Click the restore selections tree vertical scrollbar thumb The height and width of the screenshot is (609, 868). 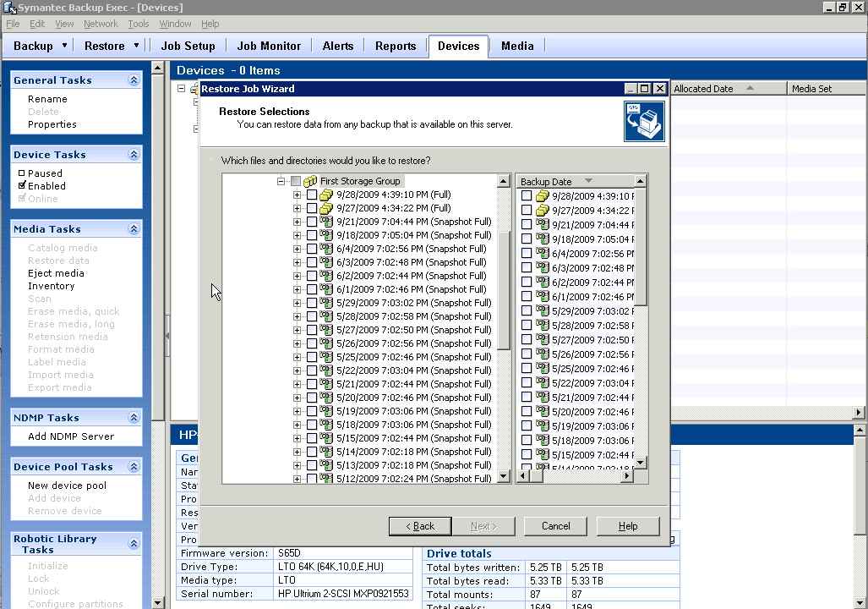[503, 290]
